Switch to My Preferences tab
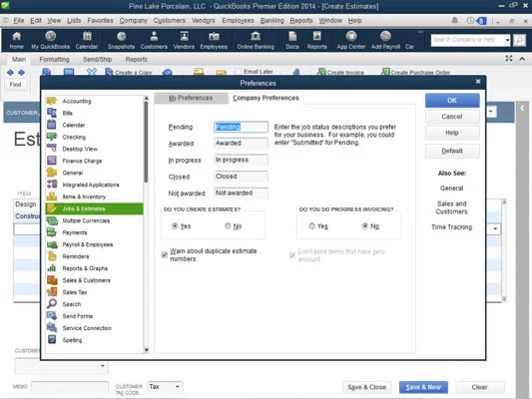The width and height of the screenshot is (532, 399). (x=191, y=98)
